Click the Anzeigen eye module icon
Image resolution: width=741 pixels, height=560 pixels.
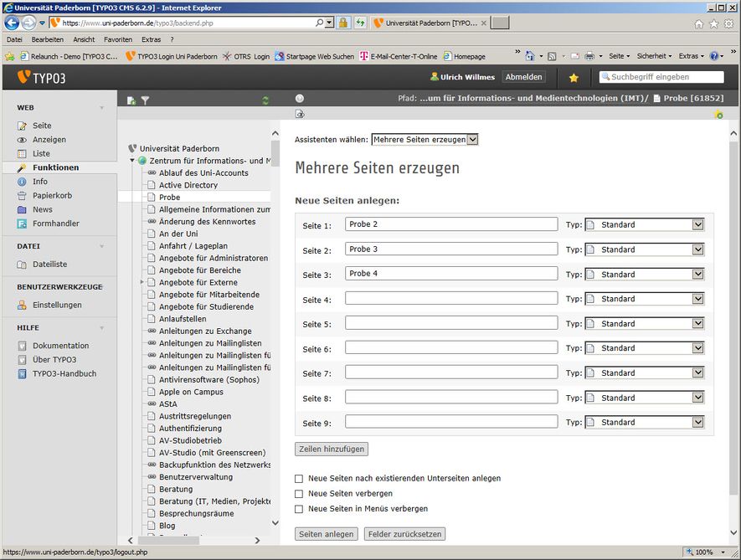tap(23, 140)
